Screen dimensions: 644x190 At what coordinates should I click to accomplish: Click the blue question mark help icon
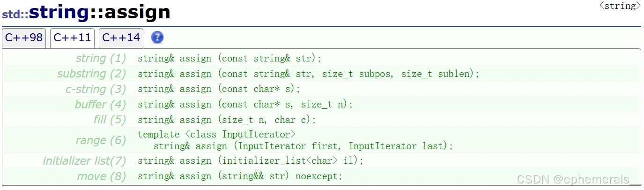point(157,38)
